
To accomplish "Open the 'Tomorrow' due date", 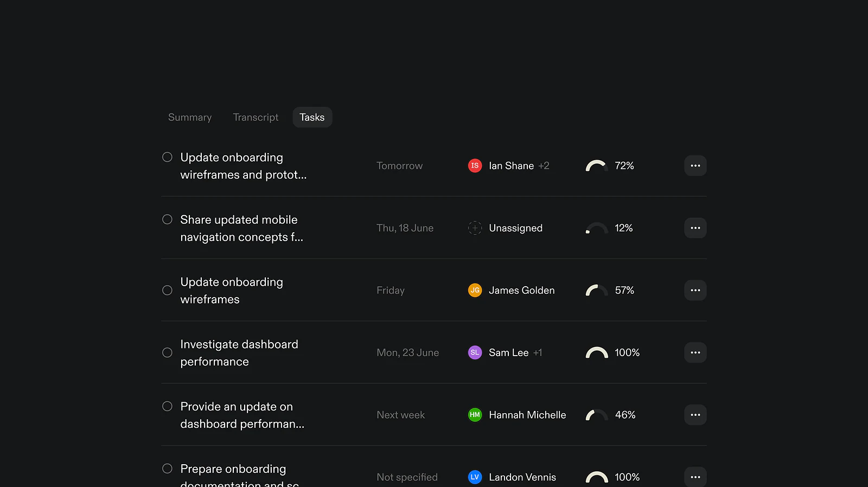I will (x=399, y=166).
